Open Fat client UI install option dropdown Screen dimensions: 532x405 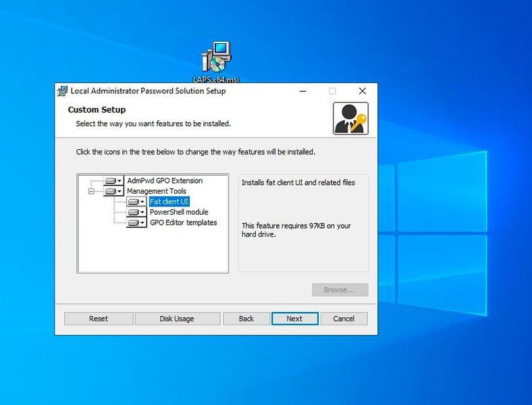(x=136, y=201)
